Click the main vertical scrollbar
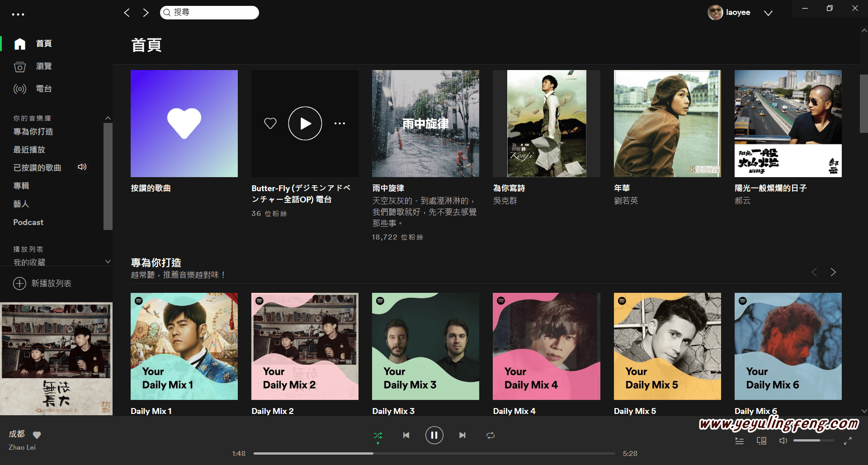Viewport: 868px width, 465px height. tap(863, 103)
